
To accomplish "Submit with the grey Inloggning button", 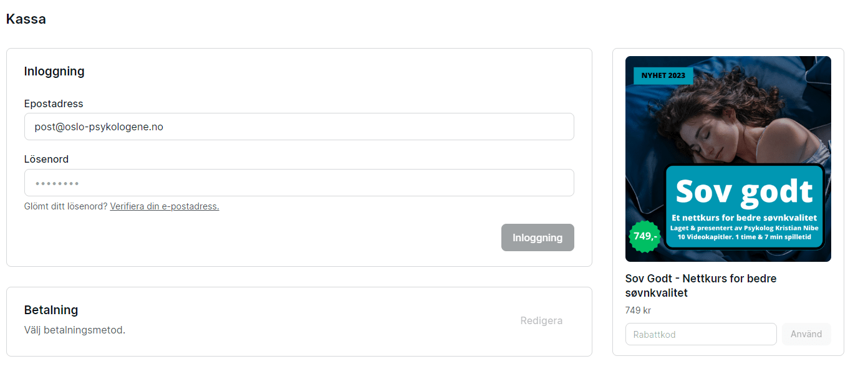I will 538,237.
